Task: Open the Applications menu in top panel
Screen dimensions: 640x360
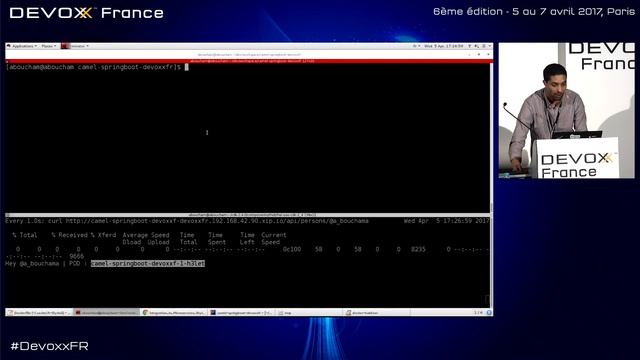Action: (x=22, y=46)
